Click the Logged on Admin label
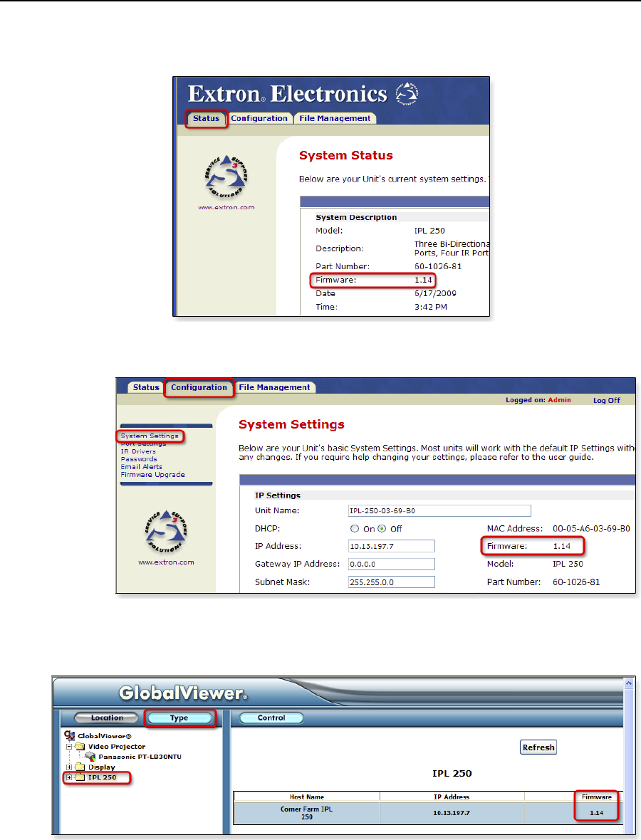 pos(538,400)
